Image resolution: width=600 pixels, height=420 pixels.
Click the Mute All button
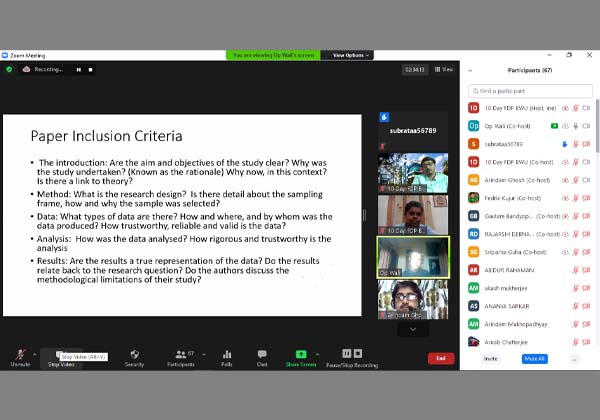[534, 358]
